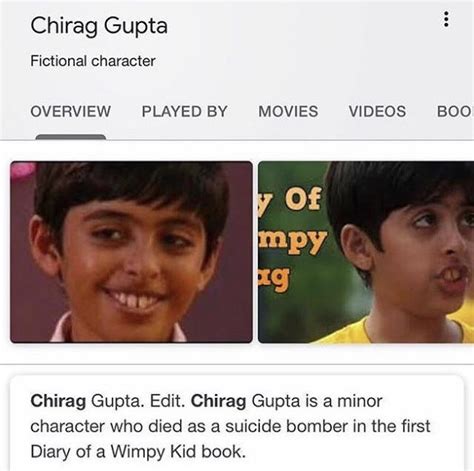This screenshot has height=471, width=474.
Task: Click the orange mpy text in second image
Action: [x=293, y=241]
